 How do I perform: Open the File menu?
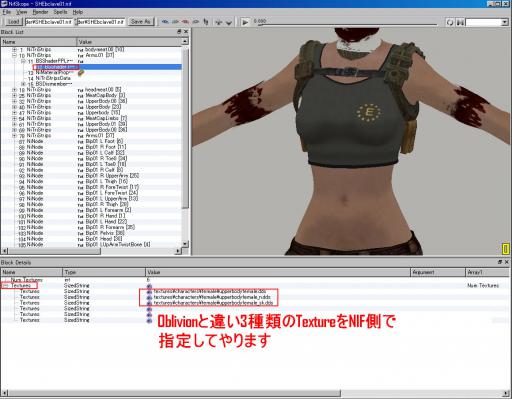coord(7,12)
